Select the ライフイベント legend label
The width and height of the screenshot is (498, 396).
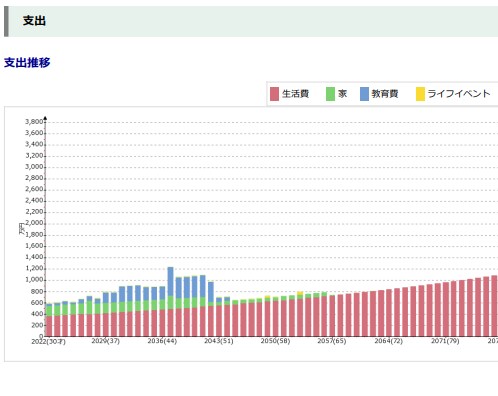pyautogui.click(x=459, y=94)
